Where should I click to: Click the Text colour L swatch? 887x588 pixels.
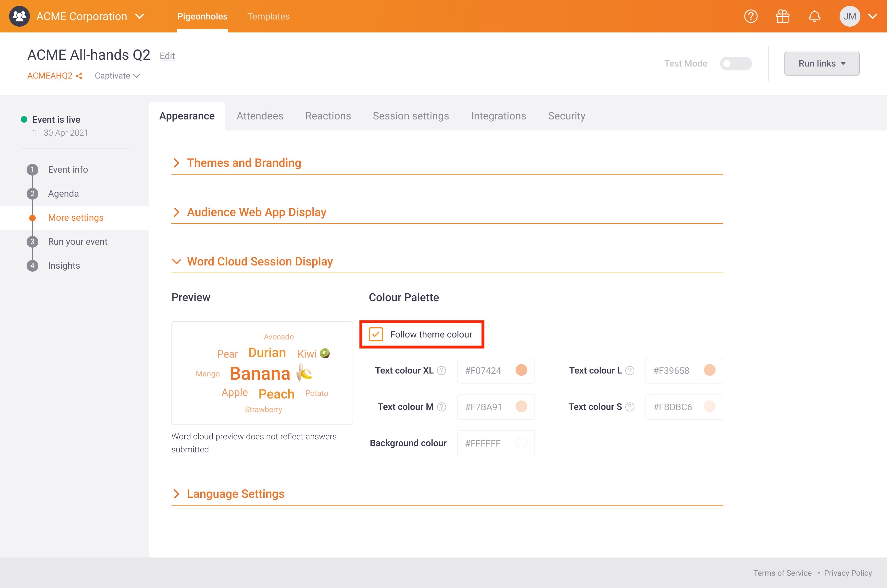pos(709,370)
